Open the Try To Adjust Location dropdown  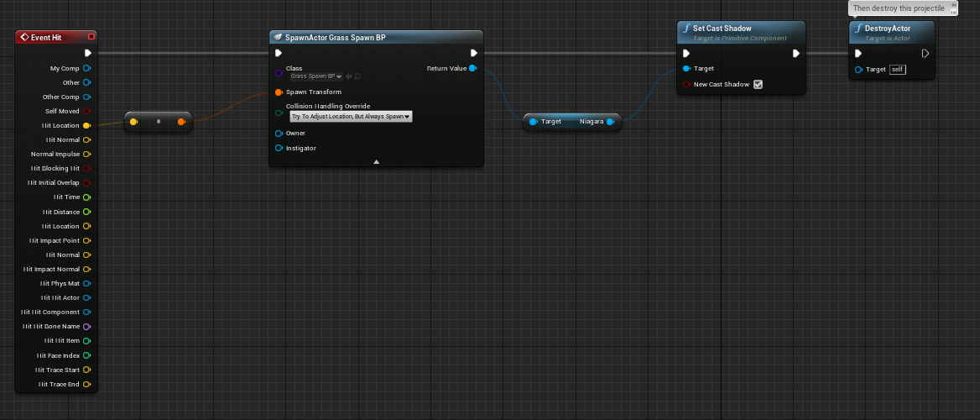point(351,117)
